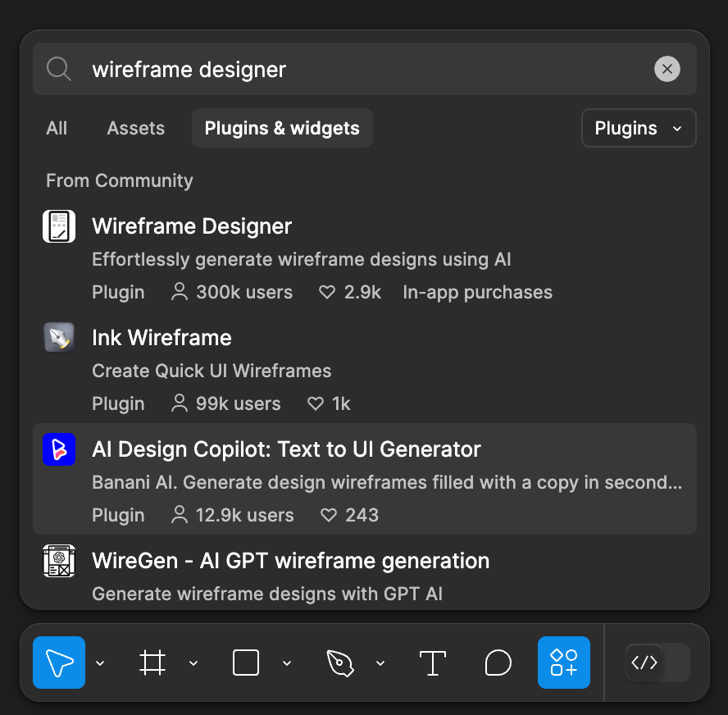Click Effortlessly generate wireframe designs description
The width and height of the screenshot is (728, 715).
pos(302,260)
